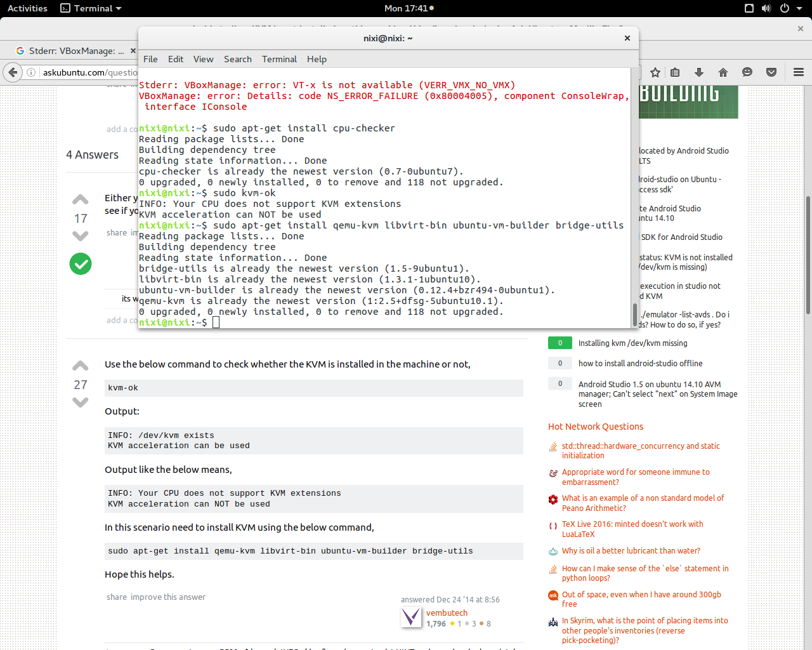Click the site info icon in the URL bar

pyautogui.click(x=31, y=72)
